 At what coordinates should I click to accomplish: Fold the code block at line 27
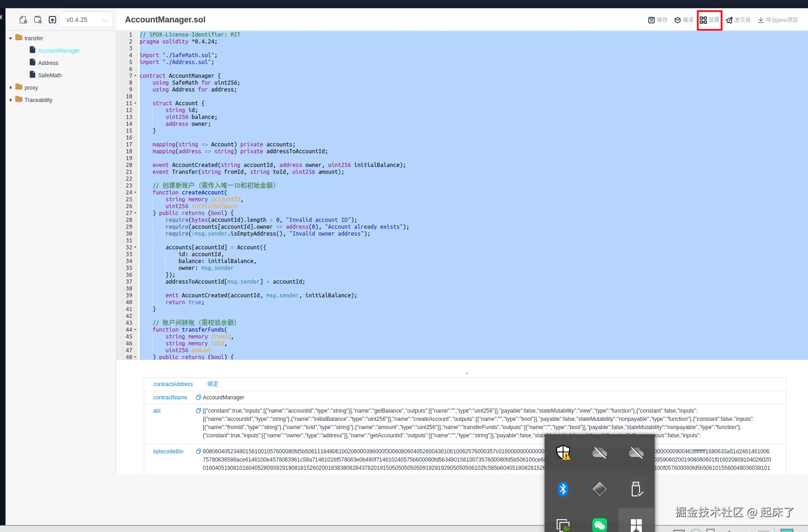pyautogui.click(x=135, y=213)
